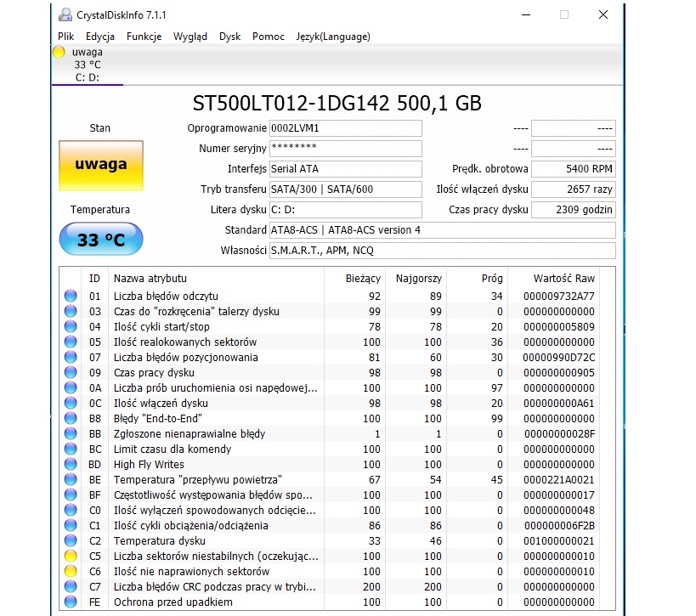696x616 pixels.
Task: Click the 2309 godzin power-on hours field
Action: click(574, 210)
